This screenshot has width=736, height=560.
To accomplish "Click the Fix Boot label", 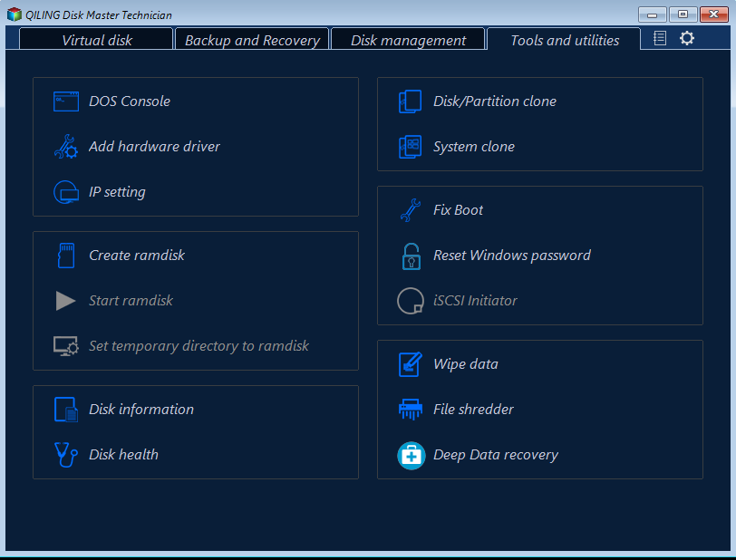I will pos(458,210).
